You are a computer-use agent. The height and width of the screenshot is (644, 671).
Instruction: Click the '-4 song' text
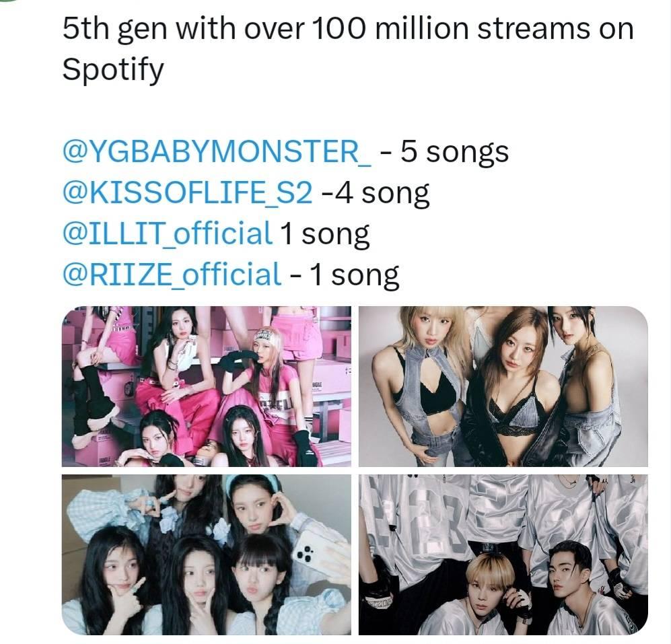point(375,193)
